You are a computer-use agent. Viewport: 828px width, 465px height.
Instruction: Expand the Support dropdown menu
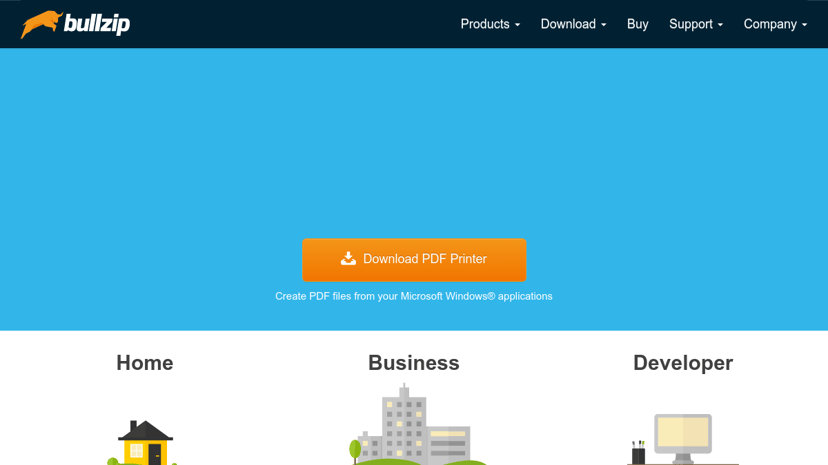click(695, 24)
